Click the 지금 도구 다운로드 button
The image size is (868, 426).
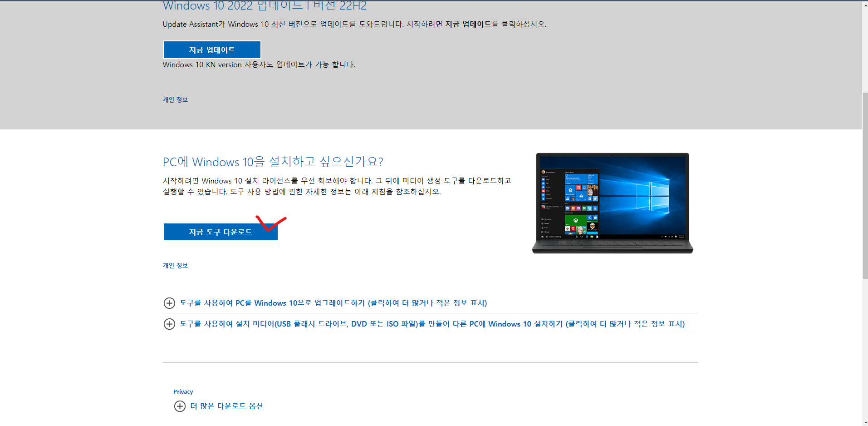point(221,232)
